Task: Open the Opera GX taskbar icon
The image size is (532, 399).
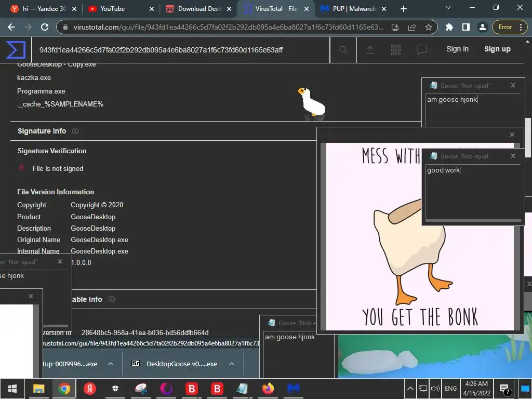Action: (166, 388)
